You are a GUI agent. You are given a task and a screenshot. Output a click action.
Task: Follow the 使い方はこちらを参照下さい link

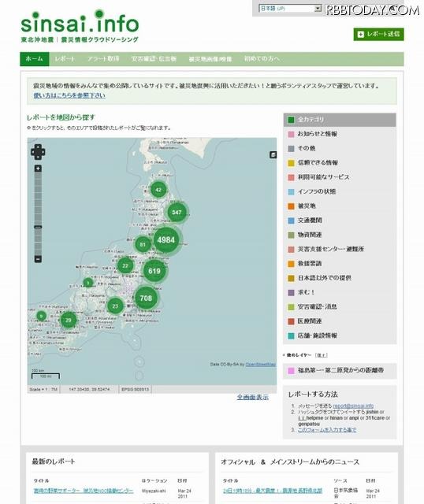69,95
